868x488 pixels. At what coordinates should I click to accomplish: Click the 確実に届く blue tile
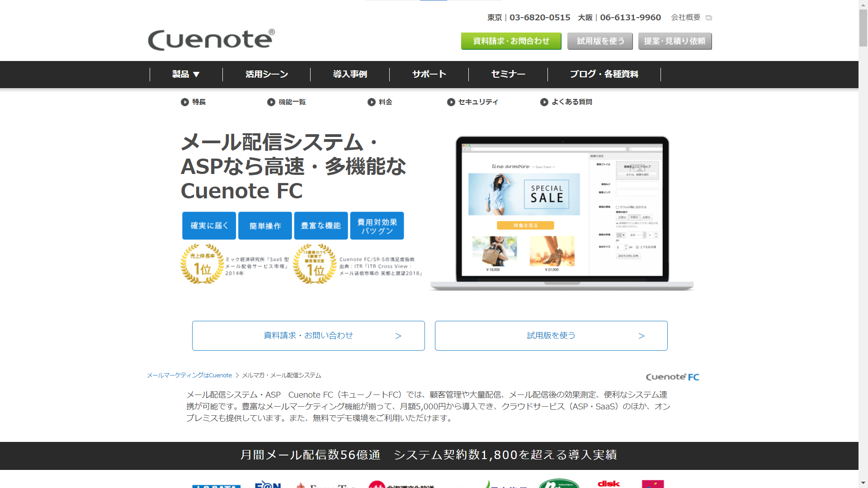pos(209,225)
